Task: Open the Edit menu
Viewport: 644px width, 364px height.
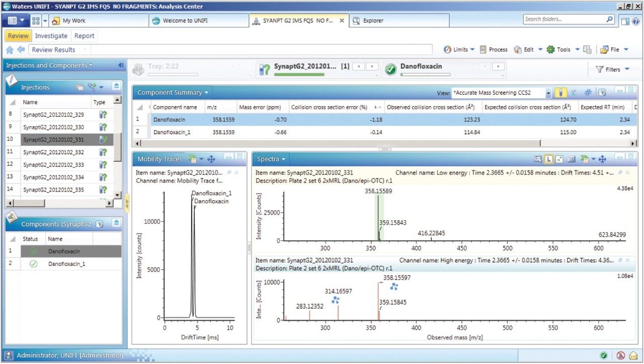Action: (528, 49)
